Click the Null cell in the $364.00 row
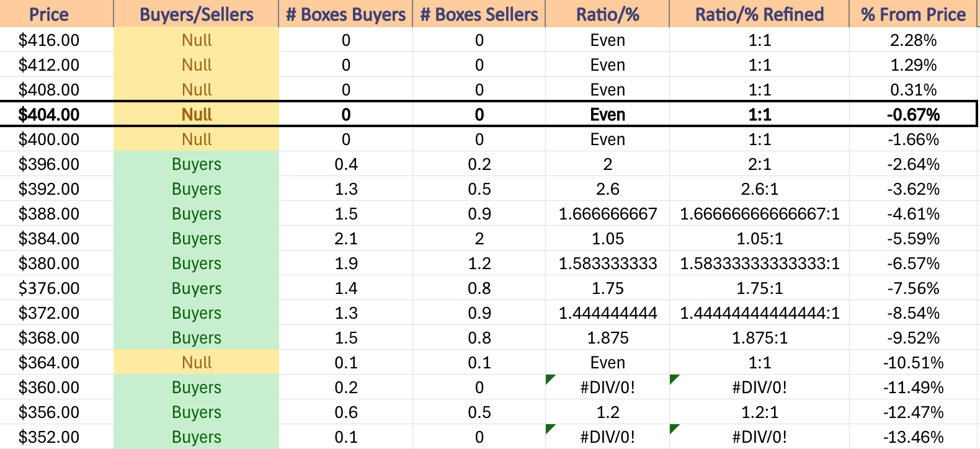The height and width of the screenshot is (449, 980). pyautogui.click(x=196, y=363)
